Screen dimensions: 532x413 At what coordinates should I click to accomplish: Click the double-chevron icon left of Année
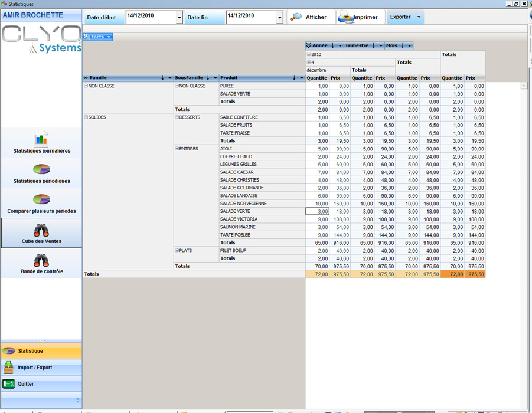coord(308,45)
